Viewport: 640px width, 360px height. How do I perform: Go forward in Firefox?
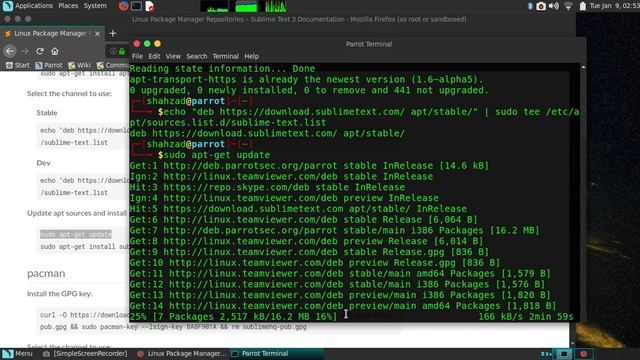click(x=25, y=51)
